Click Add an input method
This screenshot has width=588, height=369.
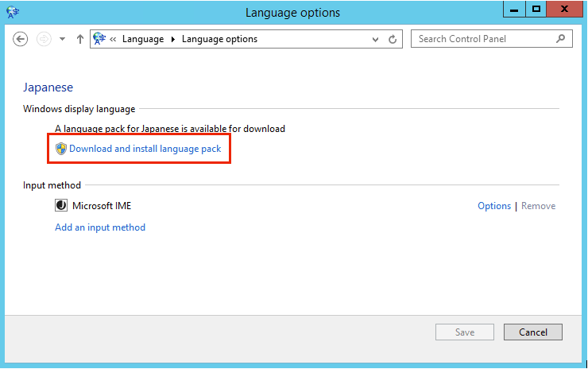(100, 227)
